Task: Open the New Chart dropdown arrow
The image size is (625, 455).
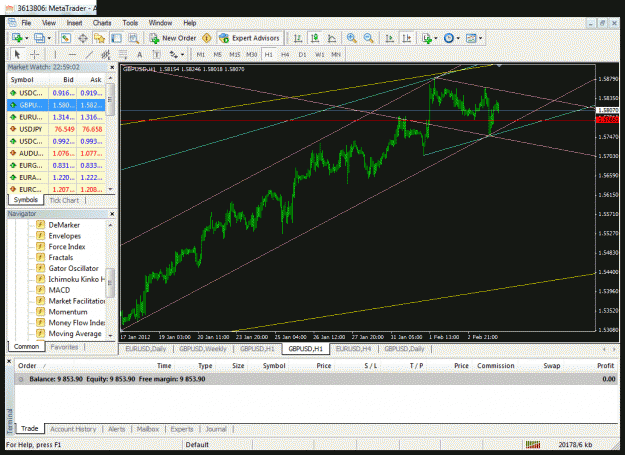Action: coord(27,39)
